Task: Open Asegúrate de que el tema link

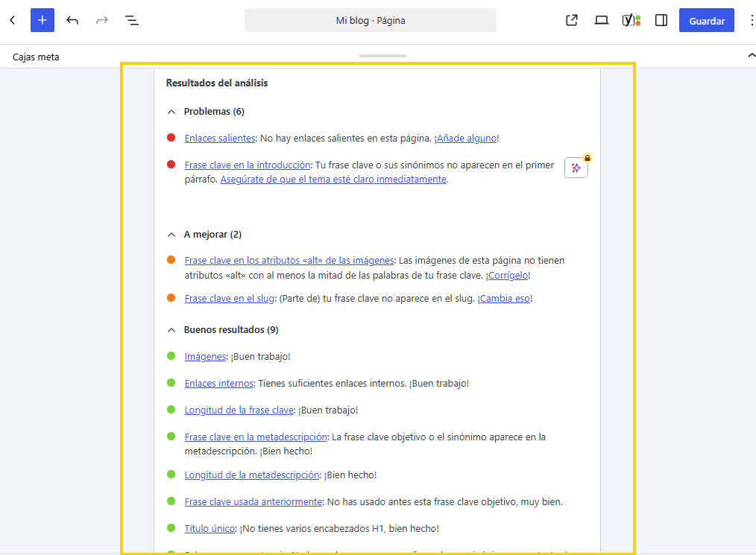Action: coord(333,180)
